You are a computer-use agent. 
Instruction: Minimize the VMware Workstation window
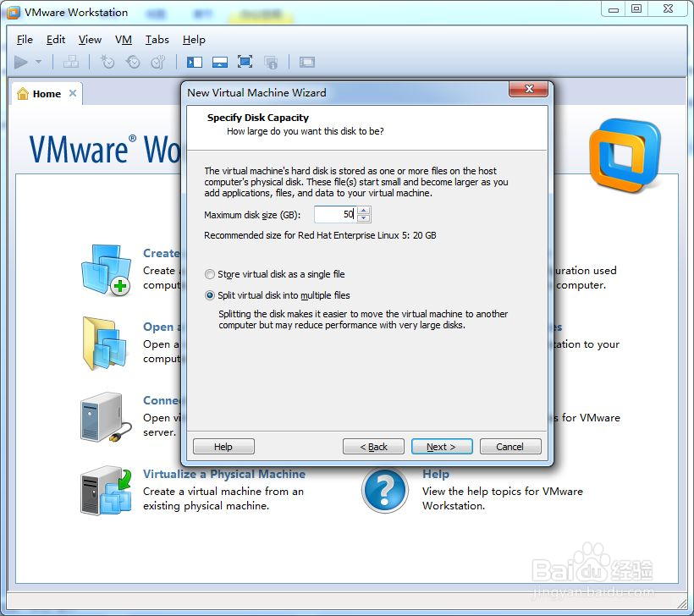click(614, 9)
